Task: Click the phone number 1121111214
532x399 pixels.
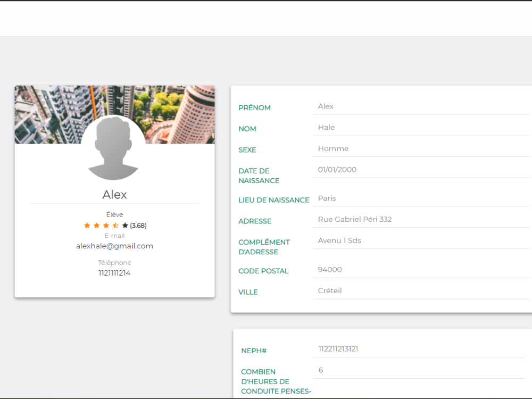Action: [x=115, y=273]
